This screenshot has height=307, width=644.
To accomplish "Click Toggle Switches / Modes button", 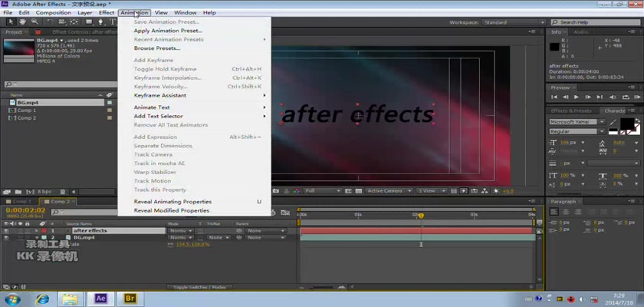I will 199,287.
